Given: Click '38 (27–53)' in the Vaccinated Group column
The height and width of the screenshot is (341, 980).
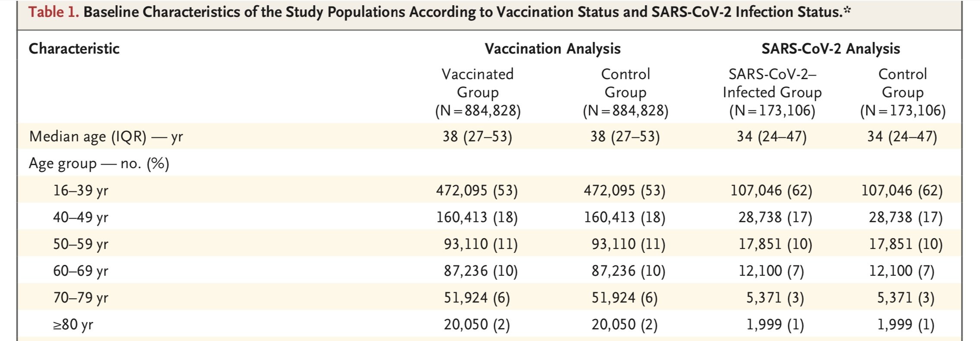Looking at the screenshot, I should pos(477,137).
